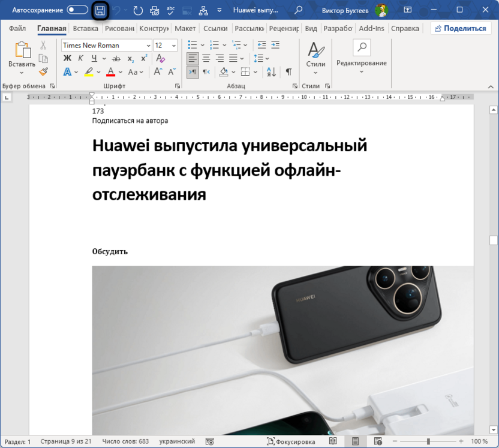Open the font size 12 dropdown

[174, 46]
